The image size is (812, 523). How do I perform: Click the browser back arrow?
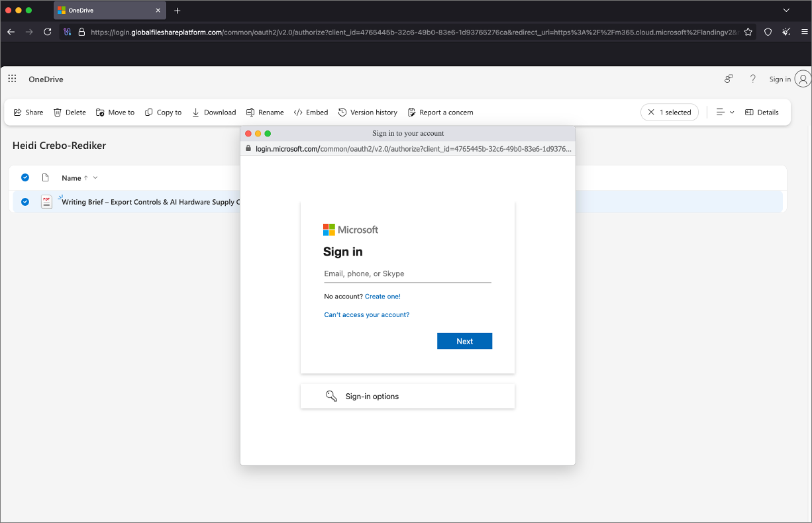(x=11, y=32)
